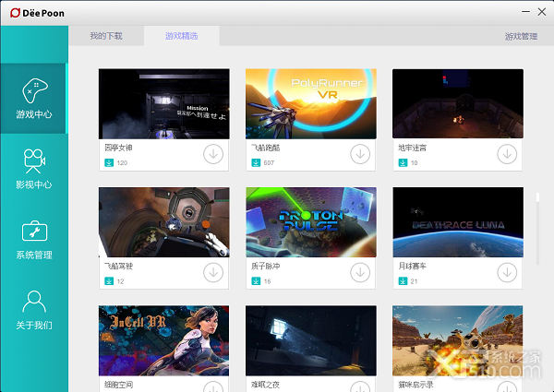Image resolution: width=554 pixels, height=392 pixels.
Task: Download the 质子脉冲 Proton Pulse game
Action: 360,272
